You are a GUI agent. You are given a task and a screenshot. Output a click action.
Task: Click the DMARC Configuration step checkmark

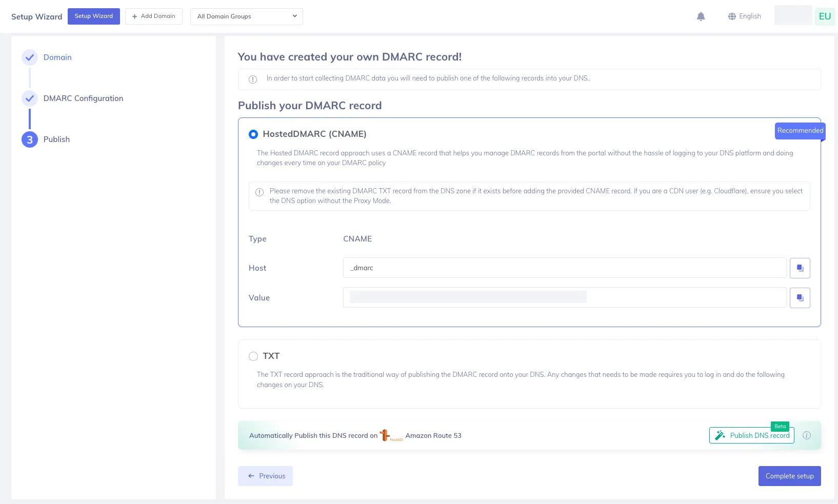(30, 98)
